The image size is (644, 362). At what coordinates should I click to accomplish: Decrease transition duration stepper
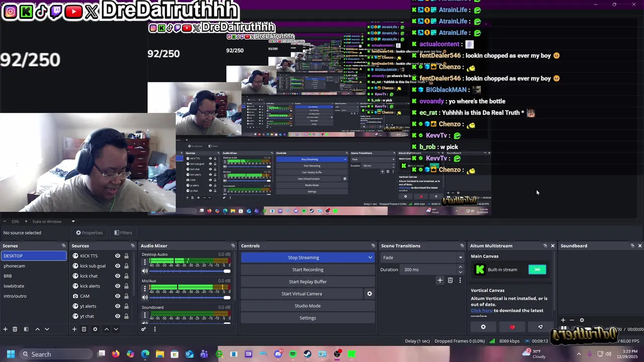coord(460,273)
